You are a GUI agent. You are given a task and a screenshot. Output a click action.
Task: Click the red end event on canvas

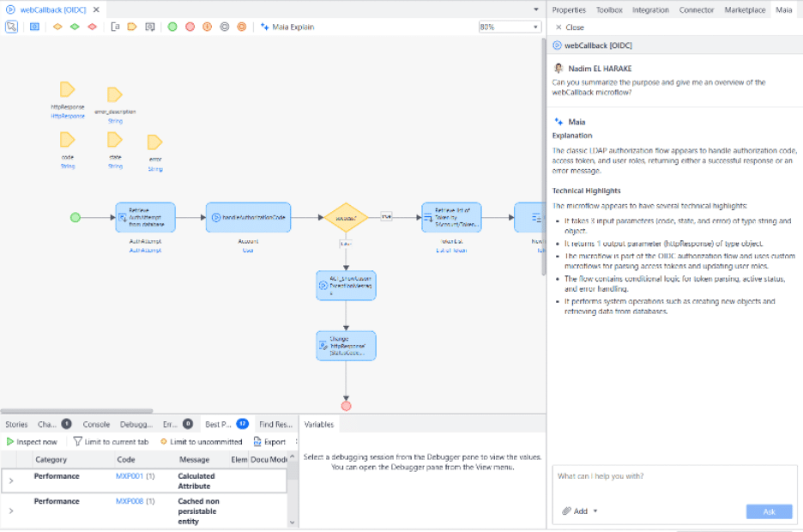tap(346, 406)
